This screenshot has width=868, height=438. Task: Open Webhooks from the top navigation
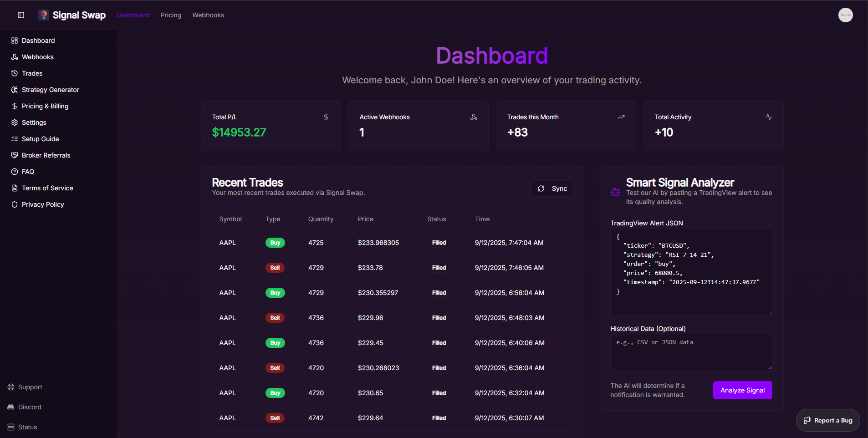208,15
